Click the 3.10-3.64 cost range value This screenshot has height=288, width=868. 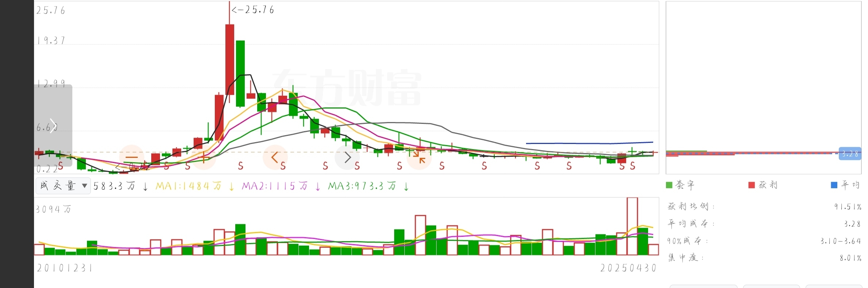coord(841,241)
